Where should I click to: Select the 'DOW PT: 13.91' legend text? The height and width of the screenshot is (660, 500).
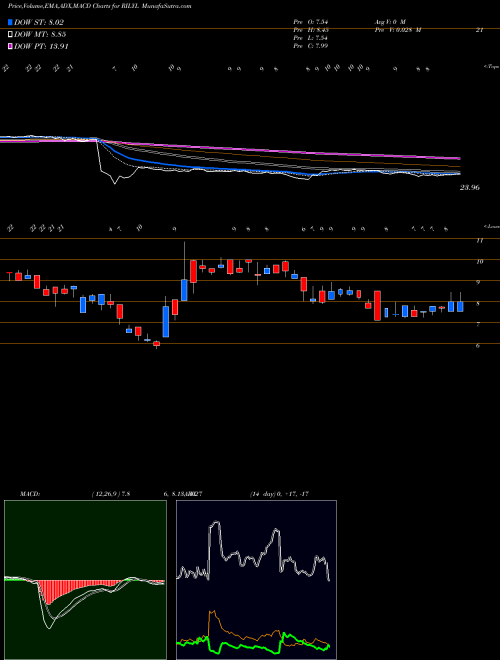[41, 46]
